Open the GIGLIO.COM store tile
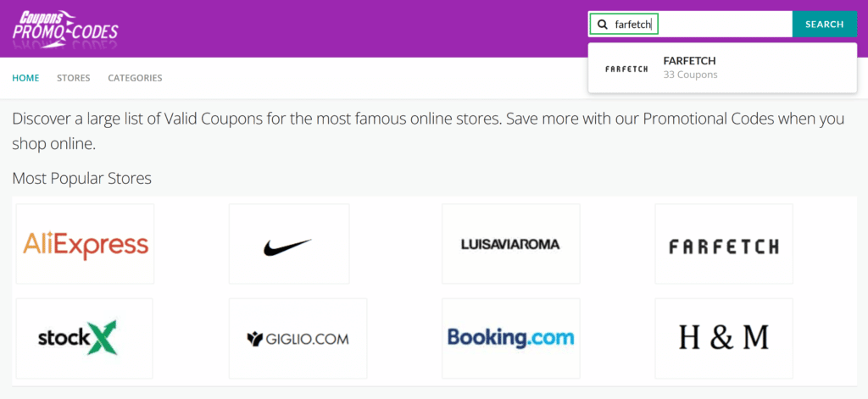 [x=298, y=337]
